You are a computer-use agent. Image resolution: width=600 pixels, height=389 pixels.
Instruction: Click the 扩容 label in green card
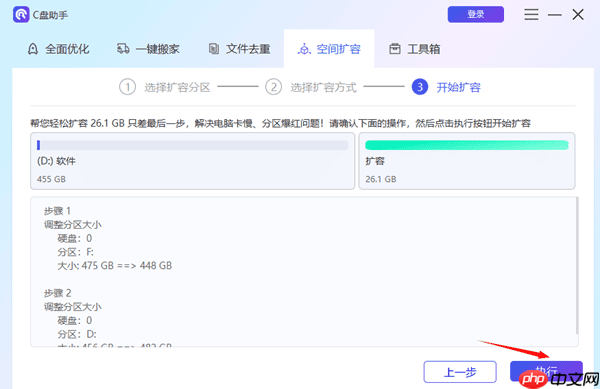pyautogui.click(x=375, y=161)
